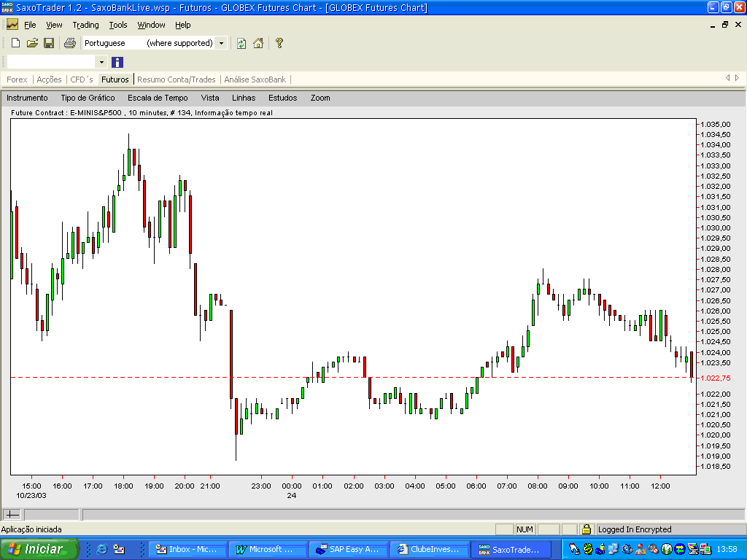
Task: Switch to the Forex tab
Action: coord(18,79)
